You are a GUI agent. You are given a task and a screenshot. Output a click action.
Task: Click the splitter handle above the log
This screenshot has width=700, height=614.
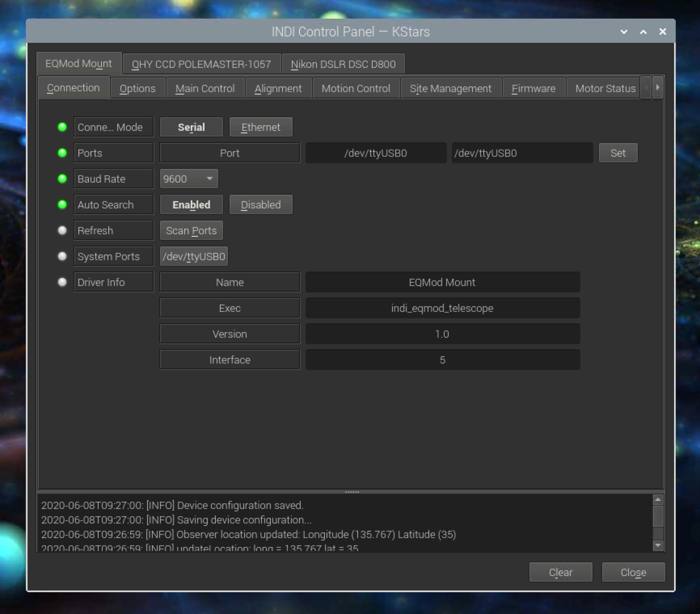click(352, 492)
